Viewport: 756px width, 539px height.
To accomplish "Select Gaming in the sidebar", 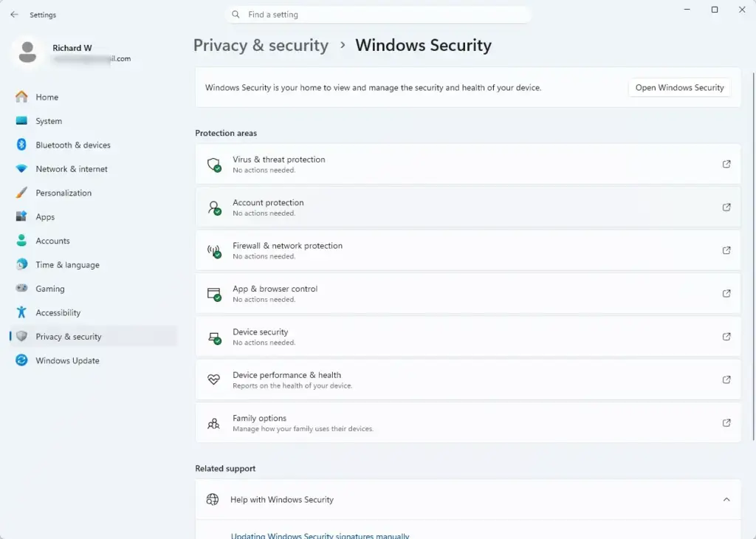I will click(93, 288).
